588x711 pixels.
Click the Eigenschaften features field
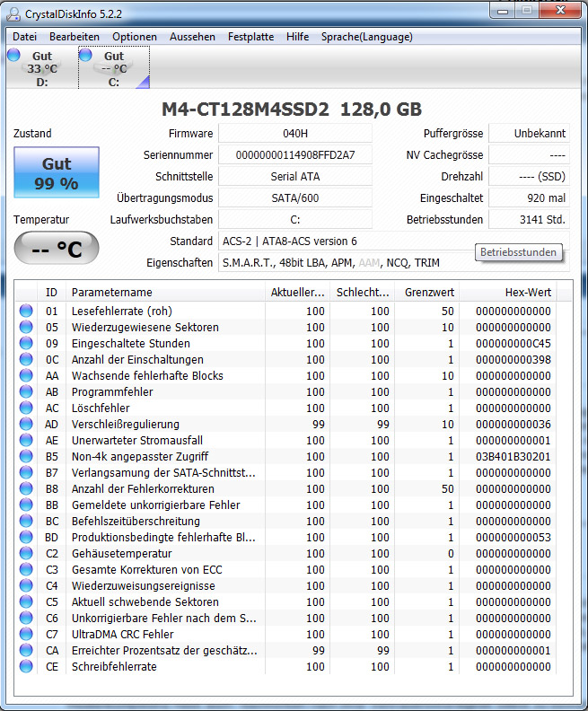coord(394,262)
